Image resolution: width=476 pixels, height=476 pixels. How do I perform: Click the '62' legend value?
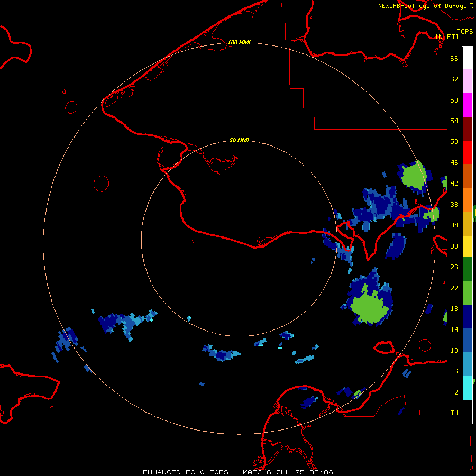click(454, 79)
